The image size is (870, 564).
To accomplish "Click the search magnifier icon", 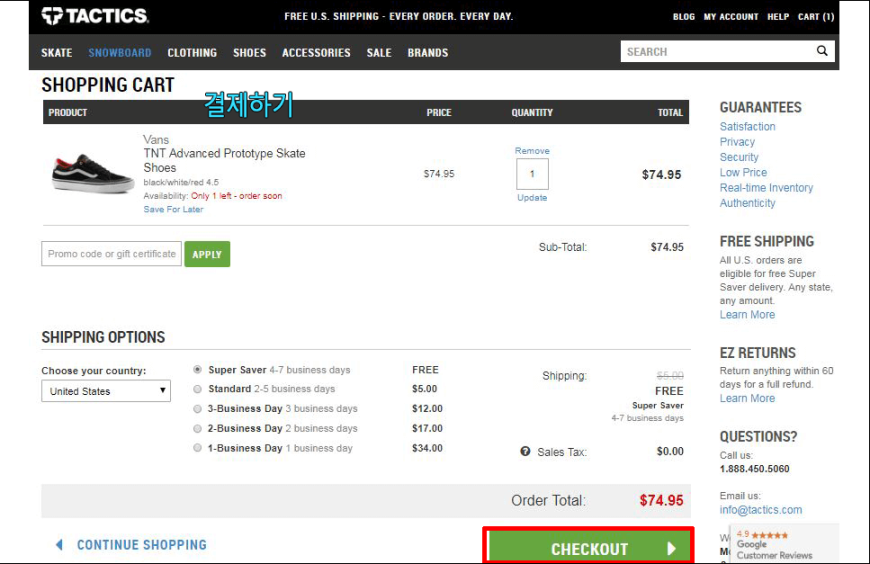I will point(822,51).
